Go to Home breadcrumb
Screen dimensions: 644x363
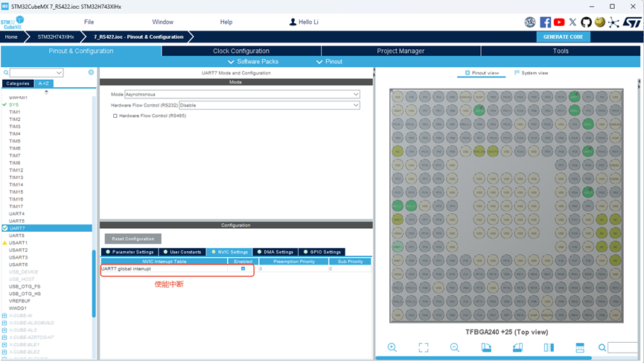pyautogui.click(x=11, y=37)
